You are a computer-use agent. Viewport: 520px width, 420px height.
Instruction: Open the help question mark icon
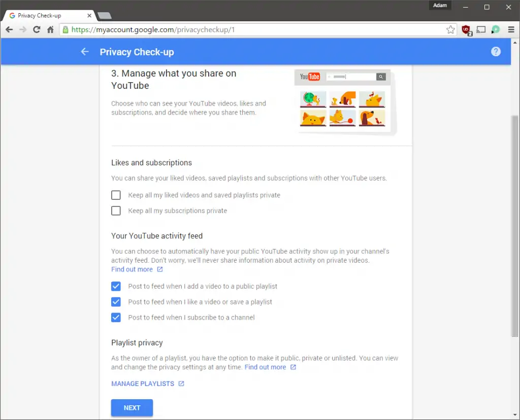click(x=496, y=52)
